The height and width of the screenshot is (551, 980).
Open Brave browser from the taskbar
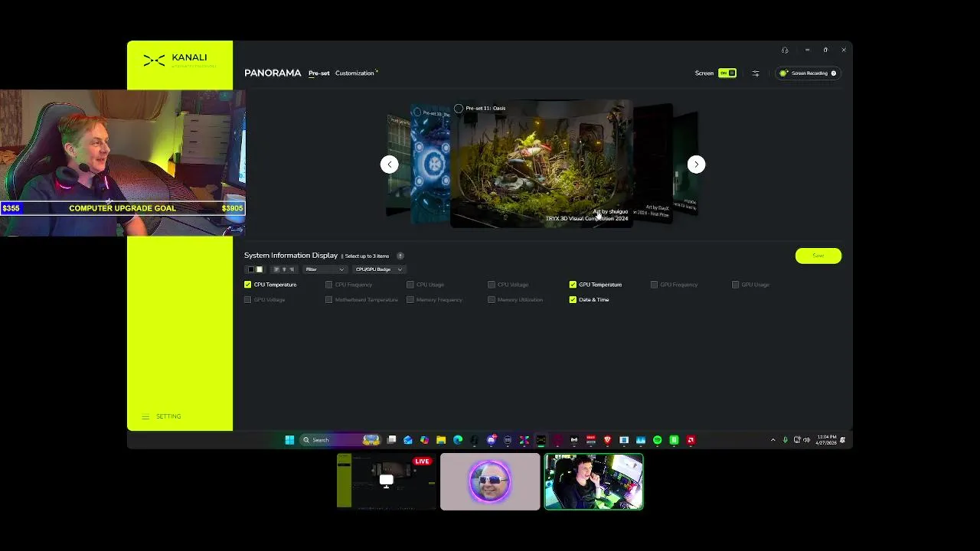click(x=607, y=440)
